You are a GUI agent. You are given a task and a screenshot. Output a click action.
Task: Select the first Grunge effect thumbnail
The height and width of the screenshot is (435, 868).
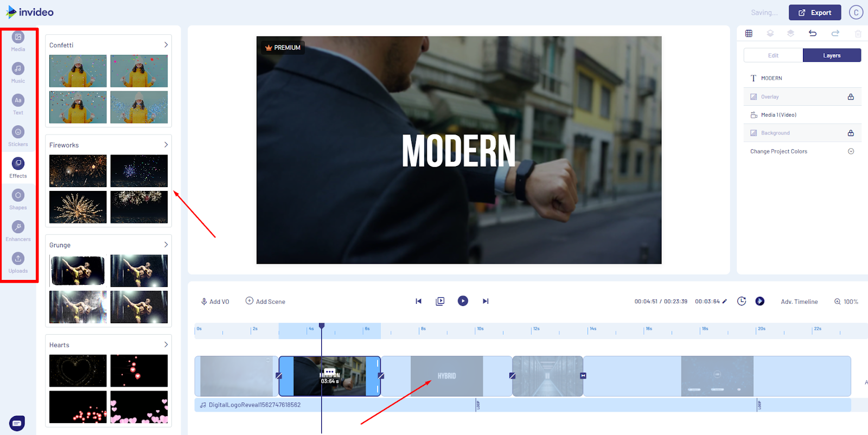78,271
